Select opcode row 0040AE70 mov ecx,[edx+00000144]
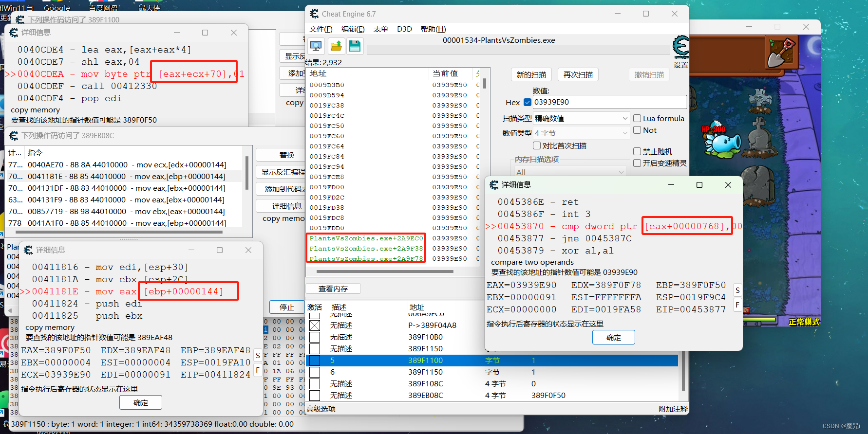868x434 pixels. pyautogui.click(x=124, y=165)
